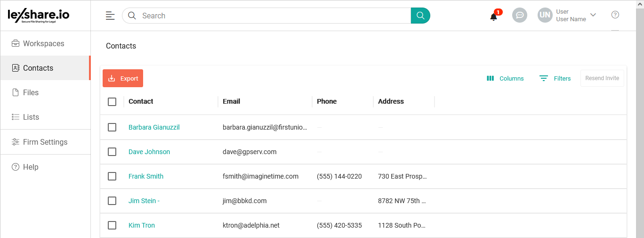
Task: Open the notifications bell
Action: pyautogui.click(x=493, y=16)
